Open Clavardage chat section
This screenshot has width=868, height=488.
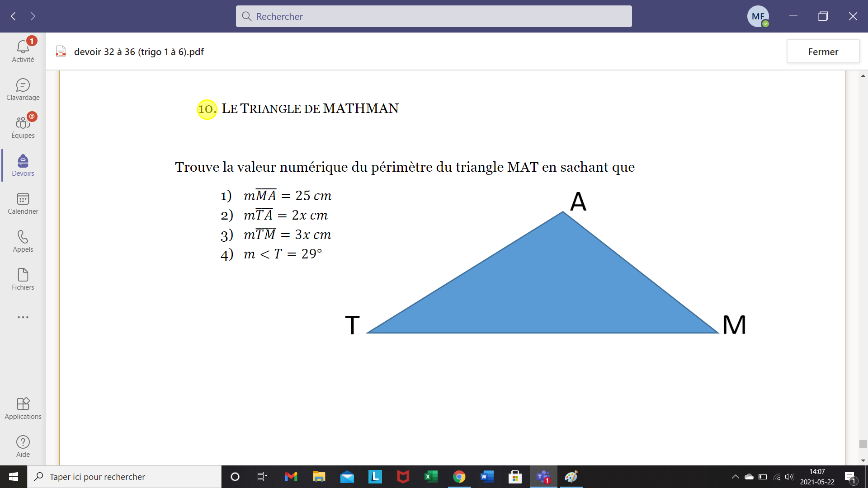(23, 89)
